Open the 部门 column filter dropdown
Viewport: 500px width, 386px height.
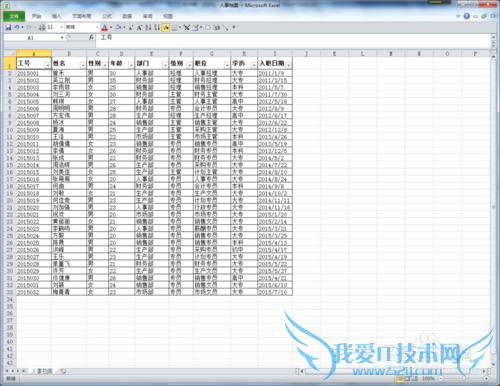165,65
